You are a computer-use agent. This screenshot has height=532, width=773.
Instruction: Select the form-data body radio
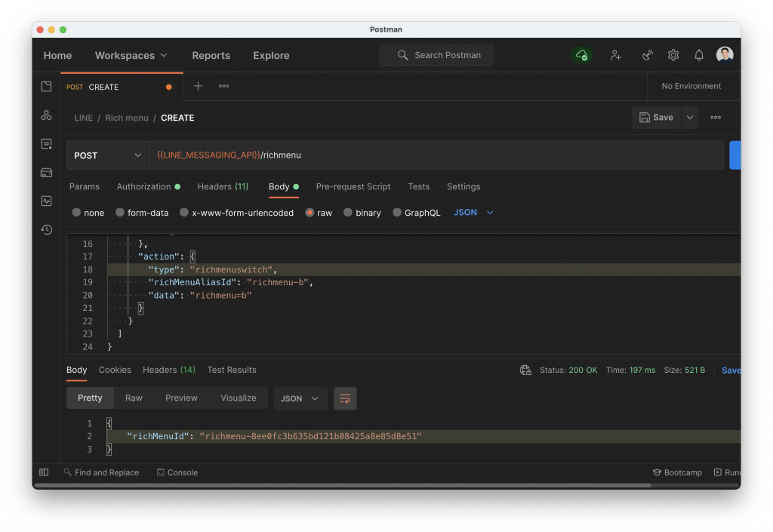tap(120, 212)
